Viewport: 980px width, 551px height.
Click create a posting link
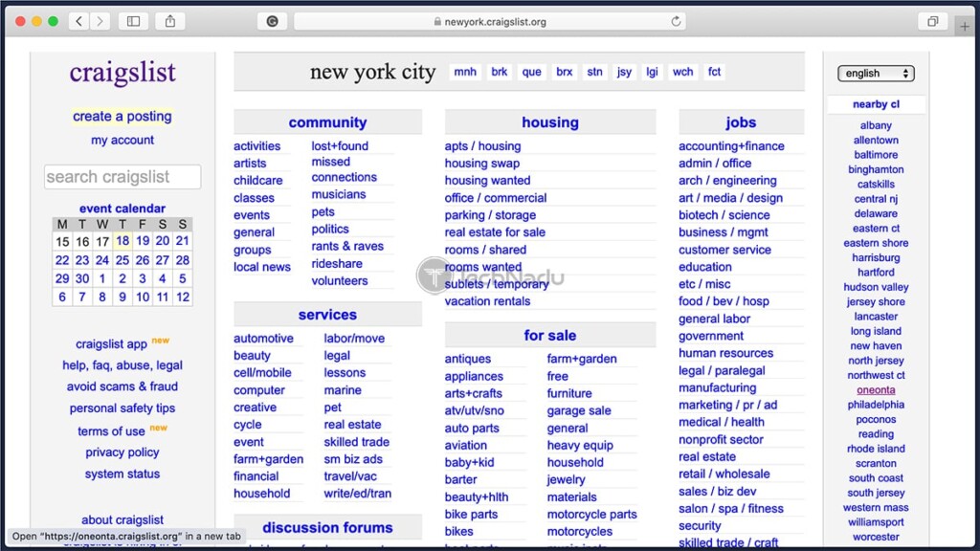pos(122,116)
